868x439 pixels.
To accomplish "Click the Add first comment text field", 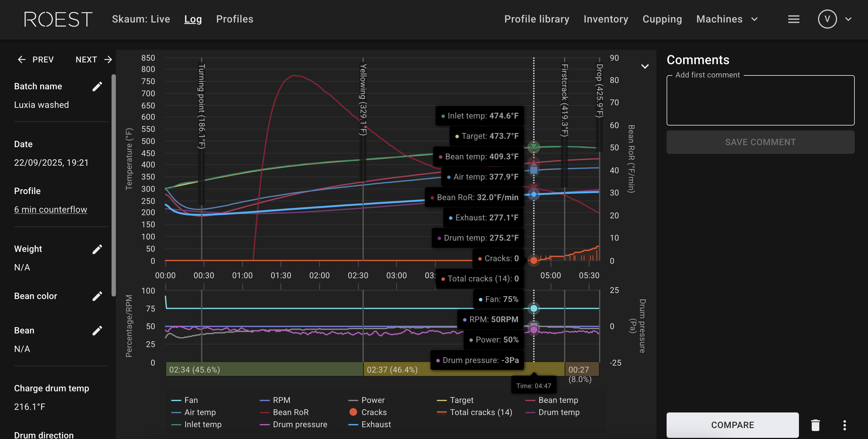I will 760,101.
